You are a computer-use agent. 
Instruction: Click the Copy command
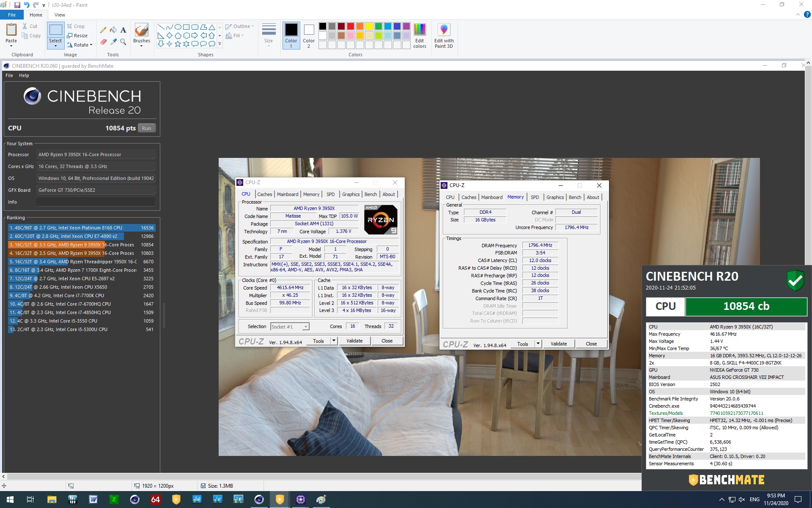(x=31, y=36)
